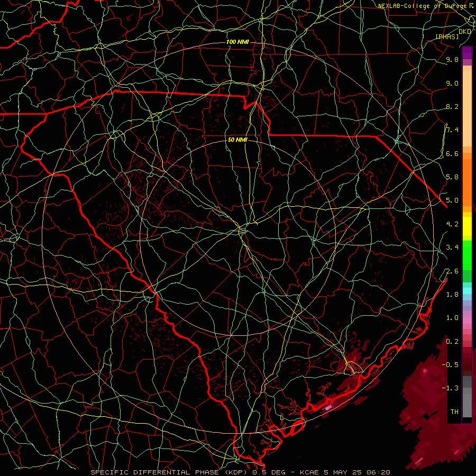This screenshot has height=476, width=476.
Task: Click the 7.4 value on the color scale
Action: (452, 130)
